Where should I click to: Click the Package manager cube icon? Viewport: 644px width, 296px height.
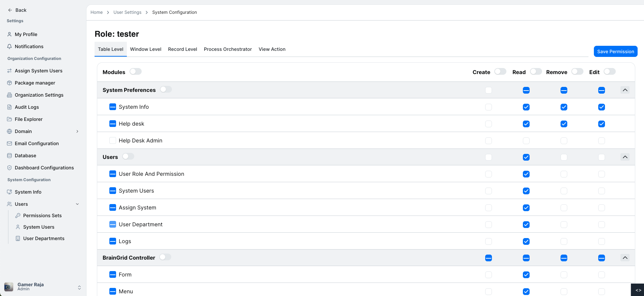[9, 83]
